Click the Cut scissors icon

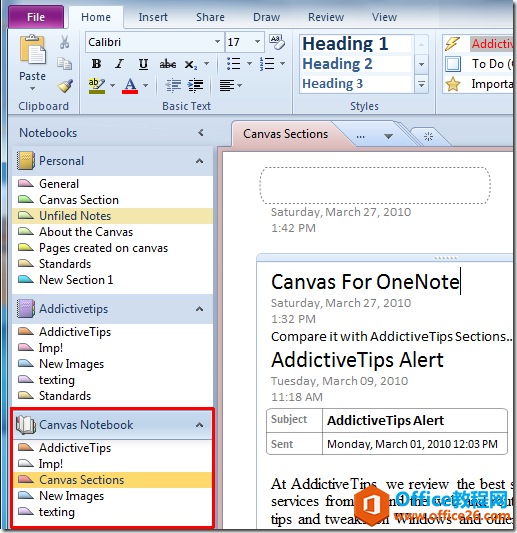64,42
